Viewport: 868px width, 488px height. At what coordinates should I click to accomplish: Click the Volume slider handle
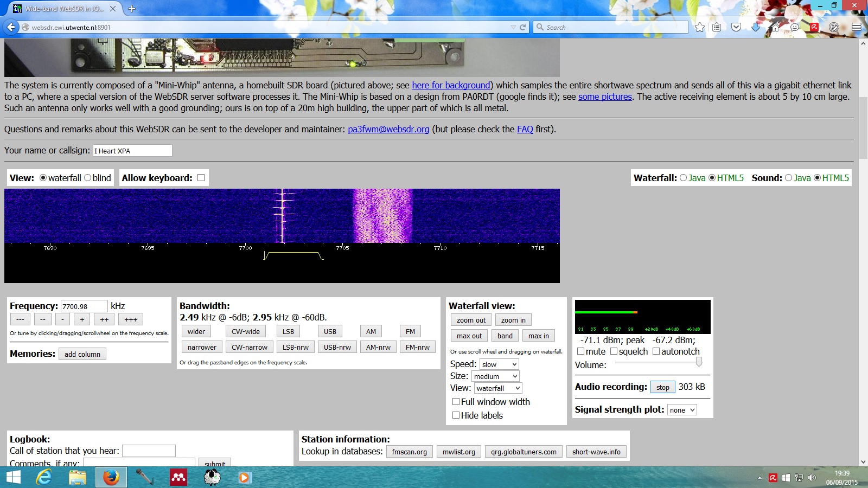click(699, 362)
